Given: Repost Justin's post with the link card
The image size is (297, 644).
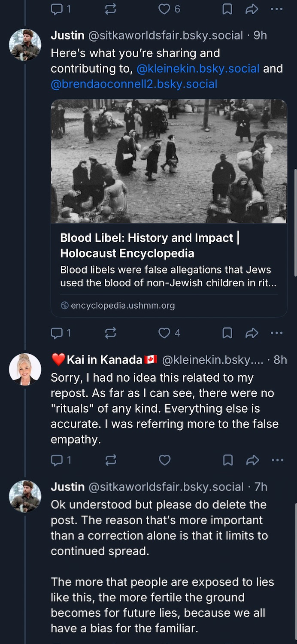Looking at the screenshot, I should coord(110,333).
